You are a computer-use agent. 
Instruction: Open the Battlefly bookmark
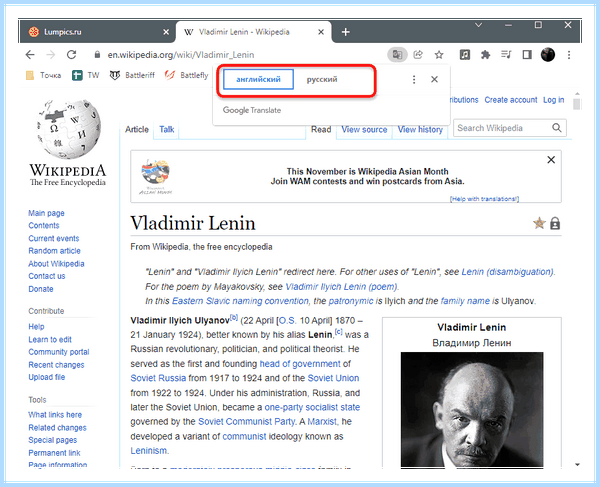(x=187, y=75)
